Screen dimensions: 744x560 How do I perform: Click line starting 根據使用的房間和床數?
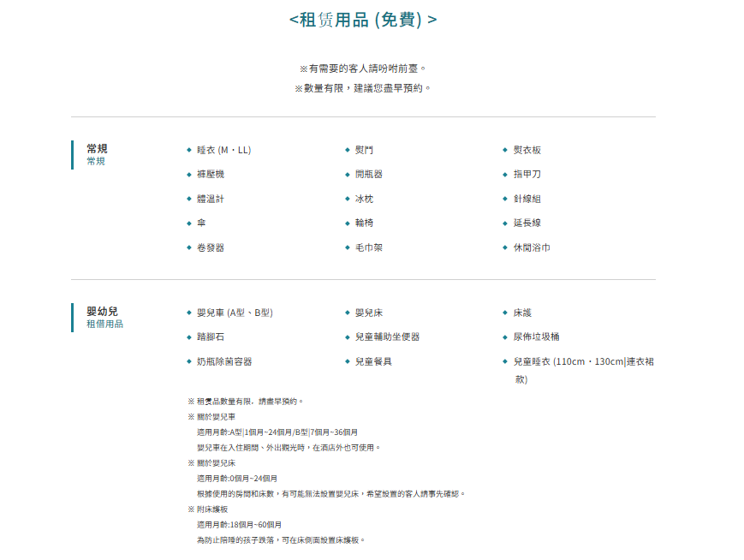click(330, 494)
